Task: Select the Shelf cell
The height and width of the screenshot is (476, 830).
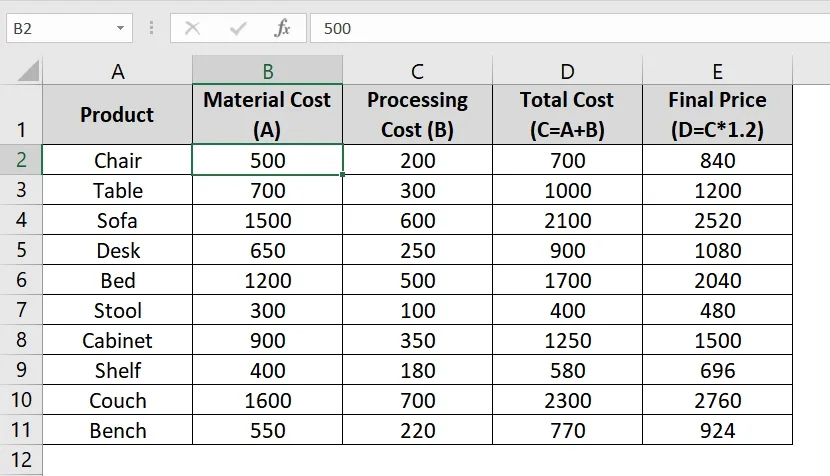Action: (118, 370)
